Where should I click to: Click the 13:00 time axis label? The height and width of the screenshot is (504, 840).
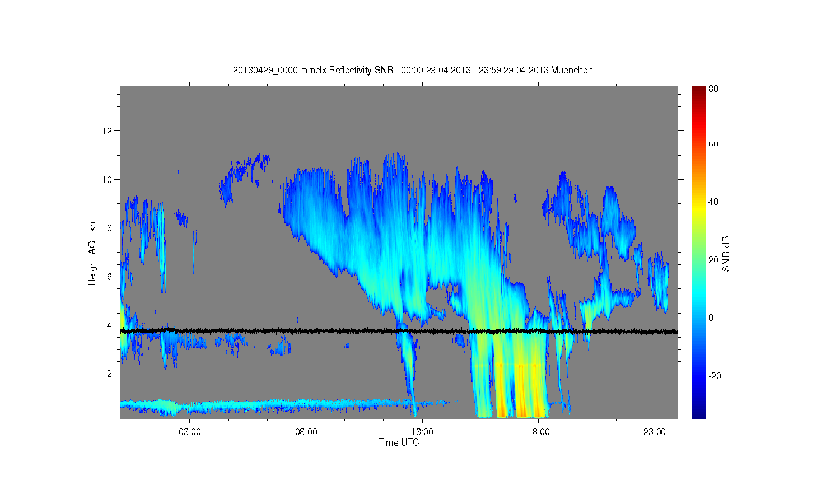click(x=422, y=432)
